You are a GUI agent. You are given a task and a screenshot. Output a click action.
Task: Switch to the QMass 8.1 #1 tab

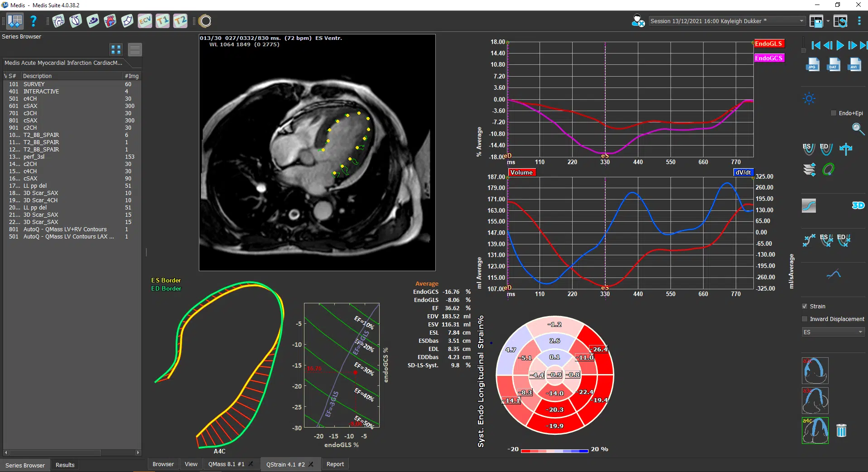click(226, 464)
